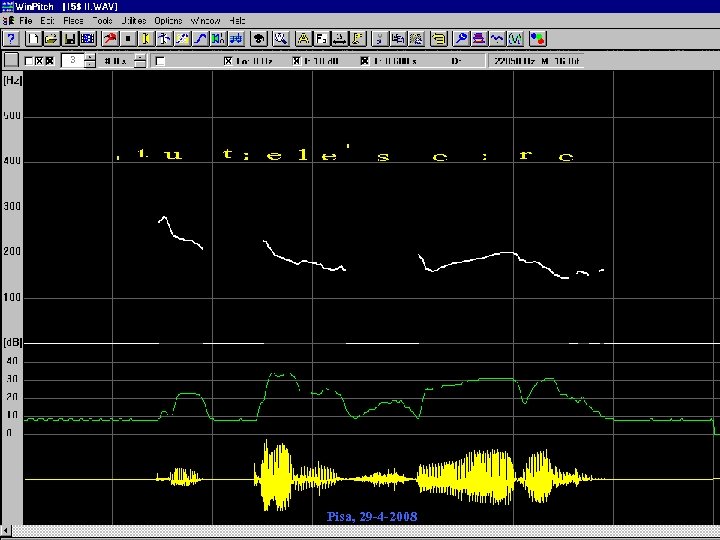Screen dimensions: 720x540
Task: Click the Help question mark toolbar icon
Action: click(x=10, y=39)
